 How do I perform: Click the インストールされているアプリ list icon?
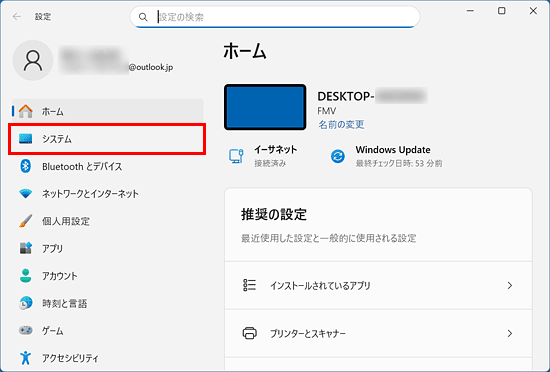pyautogui.click(x=249, y=285)
